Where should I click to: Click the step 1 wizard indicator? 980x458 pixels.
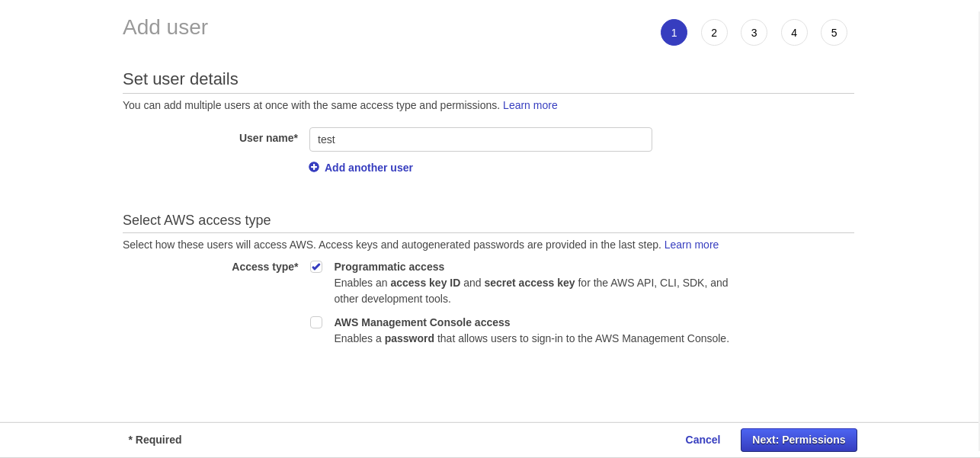(674, 33)
